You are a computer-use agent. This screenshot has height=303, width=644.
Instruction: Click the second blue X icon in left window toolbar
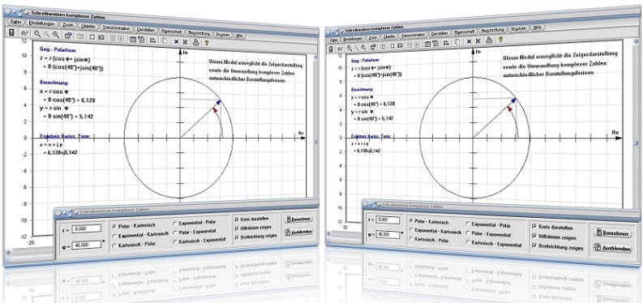[x=185, y=42]
